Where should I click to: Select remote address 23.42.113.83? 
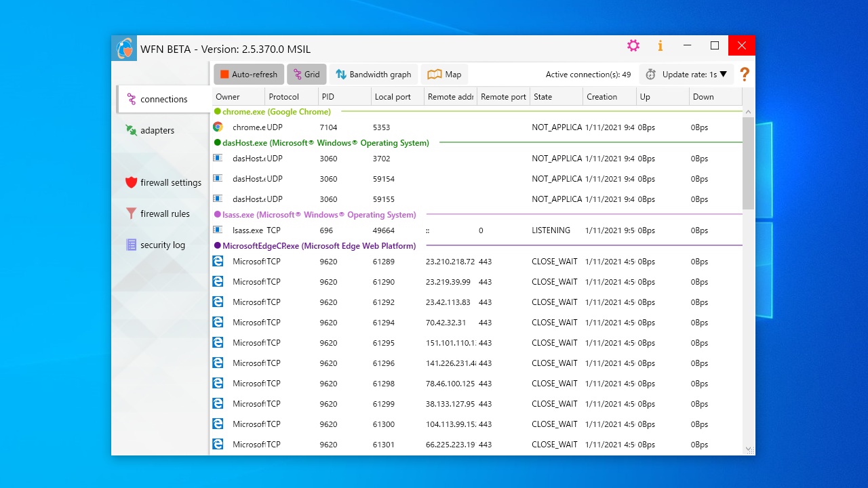pos(448,302)
